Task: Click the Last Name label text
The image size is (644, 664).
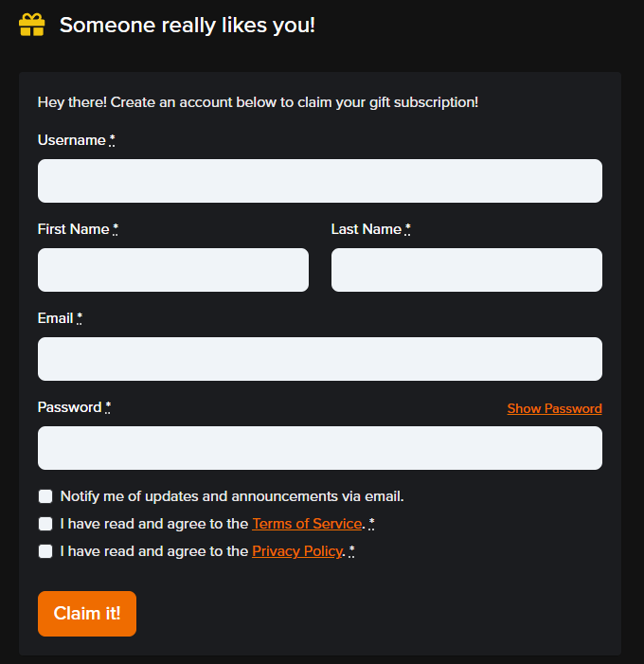Action: tap(367, 229)
